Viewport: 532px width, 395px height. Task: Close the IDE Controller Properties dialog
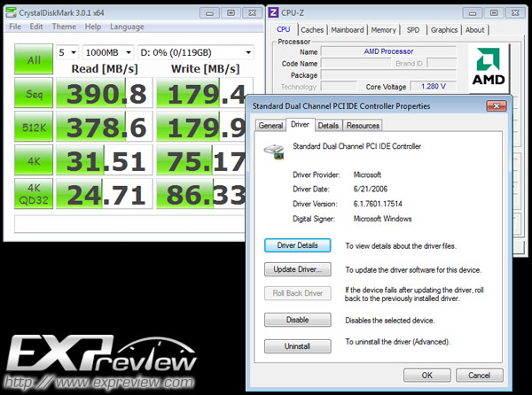pos(497,106)
